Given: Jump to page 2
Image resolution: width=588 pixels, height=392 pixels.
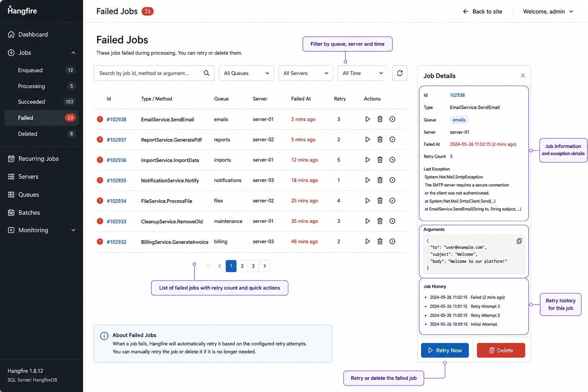Looking at the screenshot, I should point(242,266).
